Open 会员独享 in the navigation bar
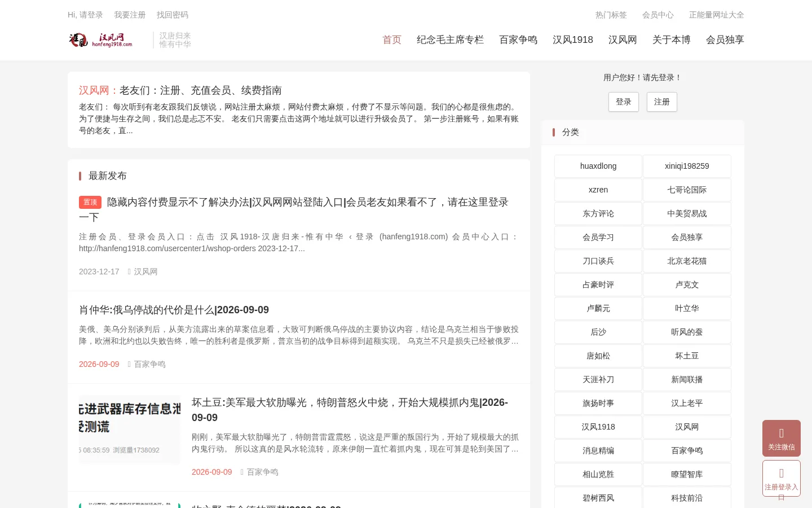The image size is (812, 508). (x=725, y=40)
